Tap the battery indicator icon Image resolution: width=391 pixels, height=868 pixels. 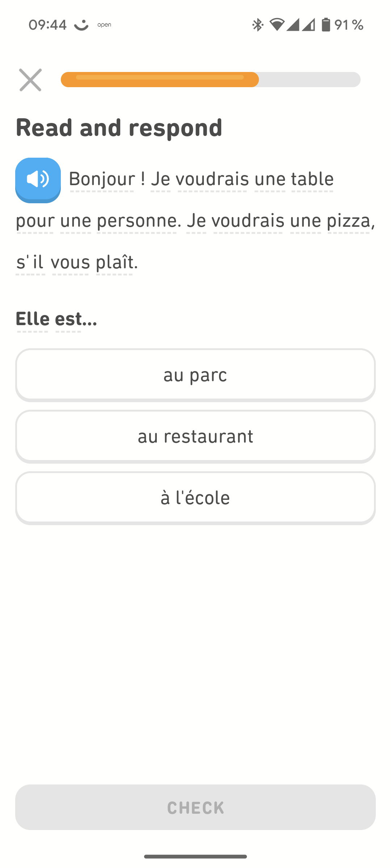(x=326, y=25)
